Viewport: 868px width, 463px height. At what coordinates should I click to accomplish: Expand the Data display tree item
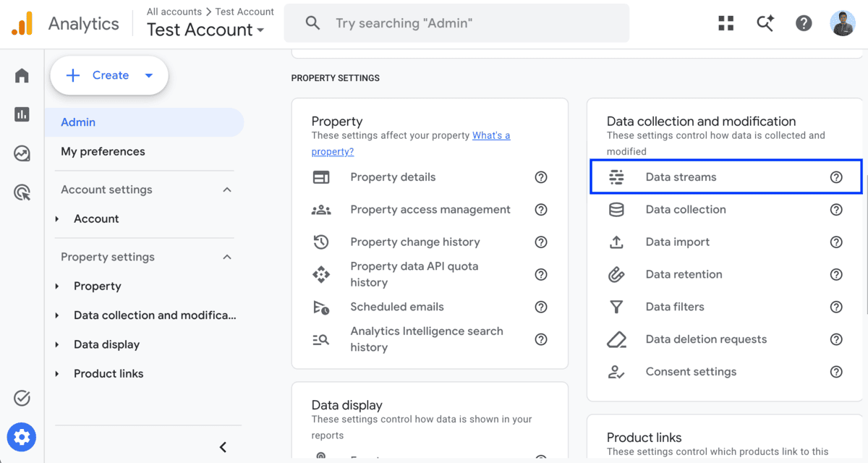click(57, 345)
